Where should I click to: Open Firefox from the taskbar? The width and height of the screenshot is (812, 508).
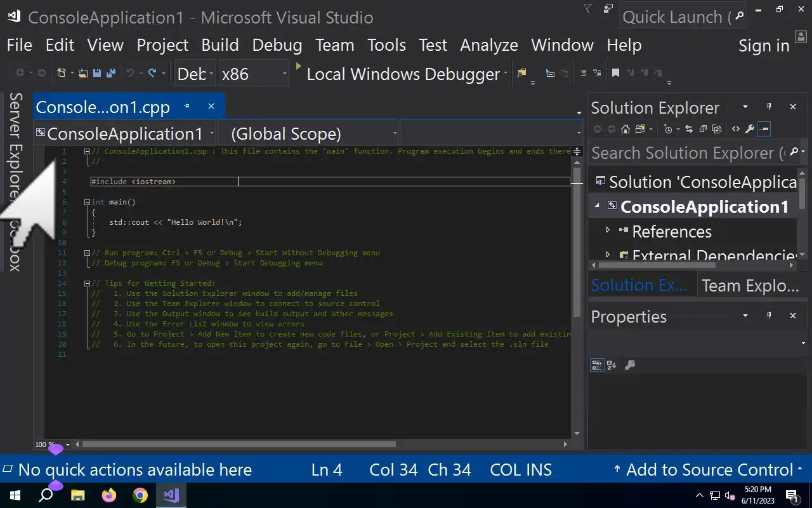(109, 495)
